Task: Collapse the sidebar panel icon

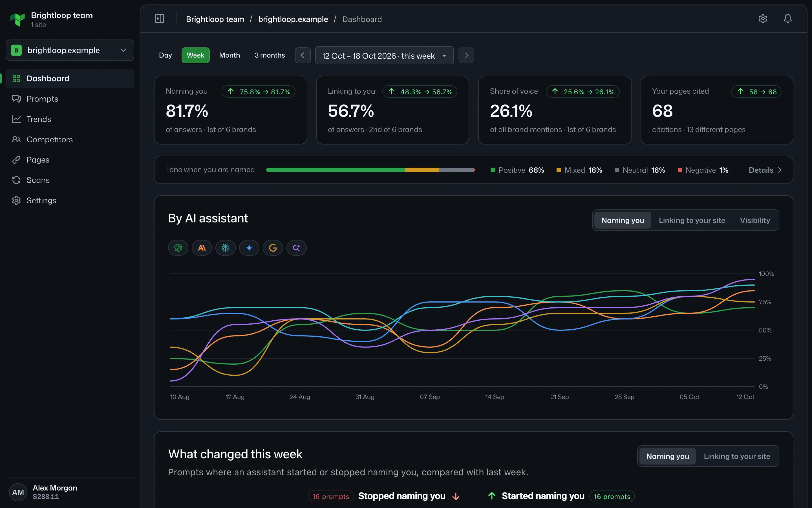Action: coord(159,19)
